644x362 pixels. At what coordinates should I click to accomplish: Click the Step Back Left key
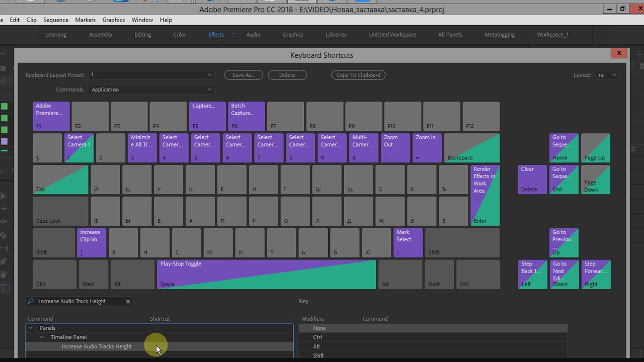pyautogui.click(x=532, y=275)
